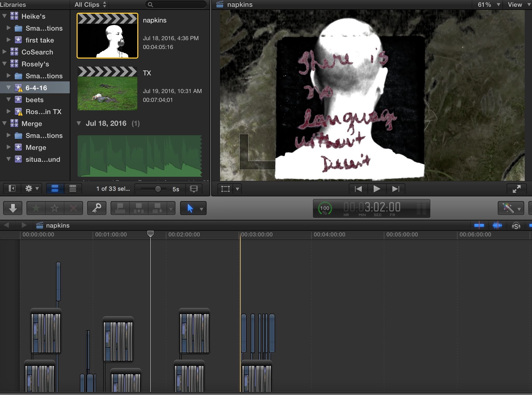Jump to next edit in viewer

pos(395,189)
